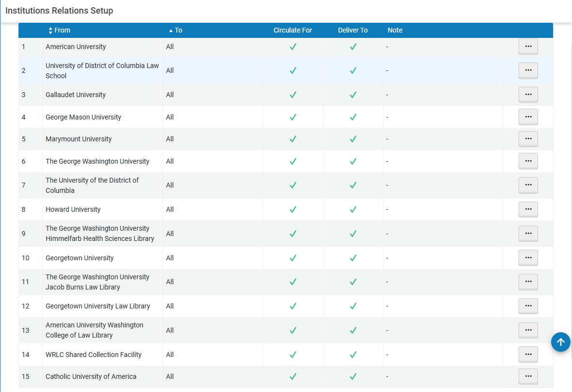The height and width of the screenshot is (392, 572).
Task: Open ellipsis menu for Howard University
Action: tap(528, 209)
